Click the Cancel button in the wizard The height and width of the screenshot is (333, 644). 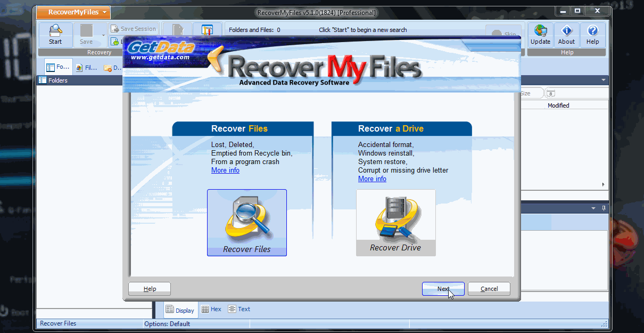click(489, 289)
